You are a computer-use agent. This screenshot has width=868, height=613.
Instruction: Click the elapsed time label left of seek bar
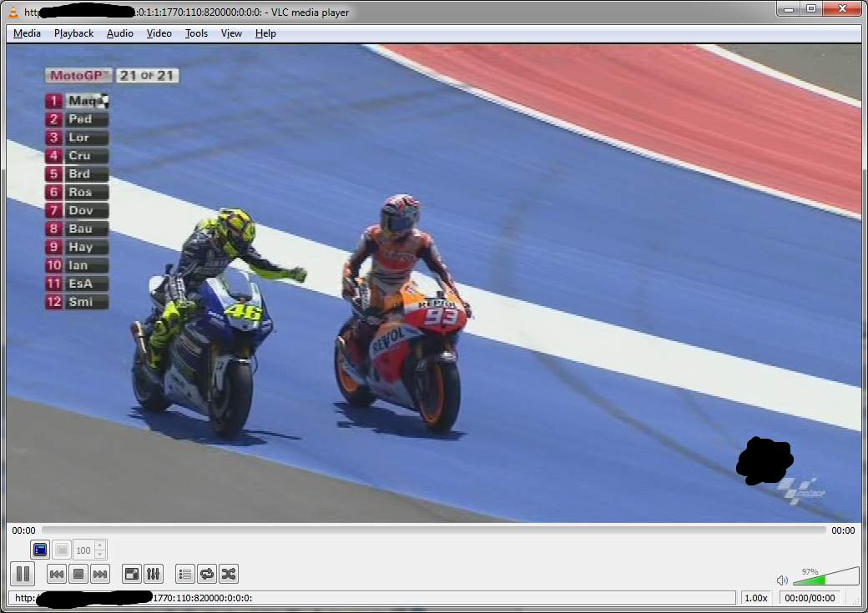pos(23,530)
